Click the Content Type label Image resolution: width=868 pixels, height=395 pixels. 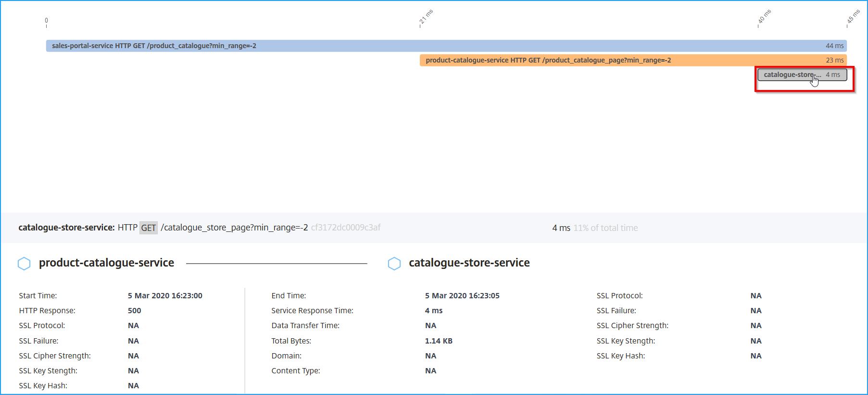tap(296, 371)
